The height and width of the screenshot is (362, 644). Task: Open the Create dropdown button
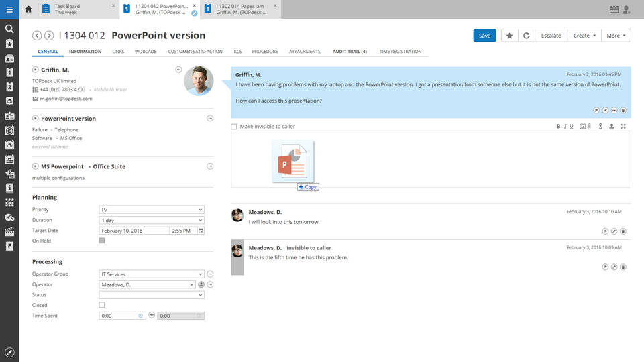click(585, 36)
